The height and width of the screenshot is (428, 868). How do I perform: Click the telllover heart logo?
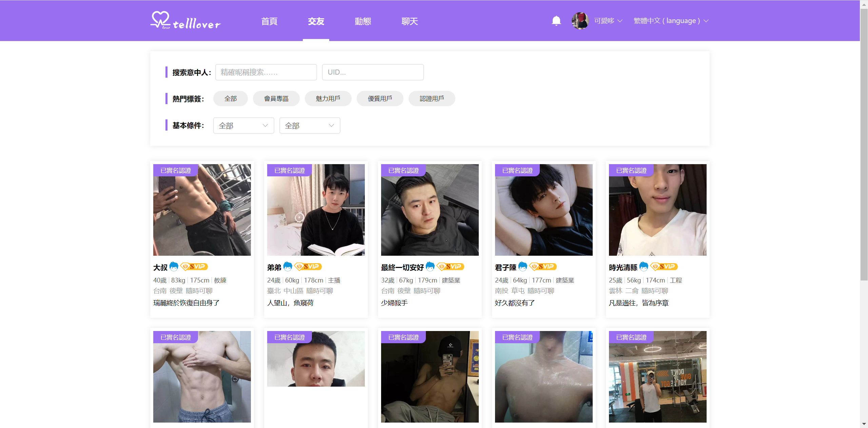point(160,20)
